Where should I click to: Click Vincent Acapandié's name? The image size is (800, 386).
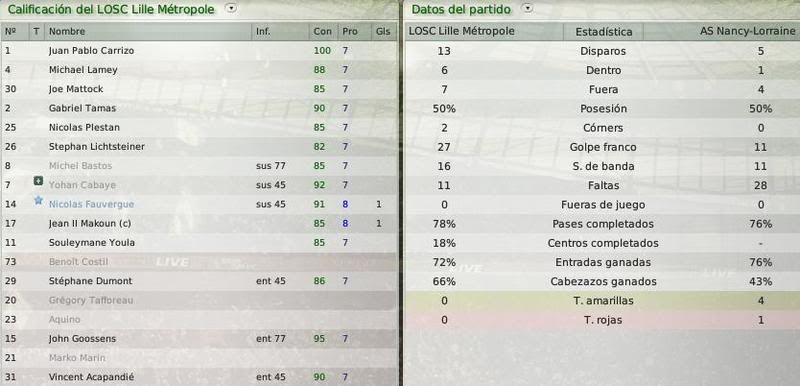click(91, 377)
